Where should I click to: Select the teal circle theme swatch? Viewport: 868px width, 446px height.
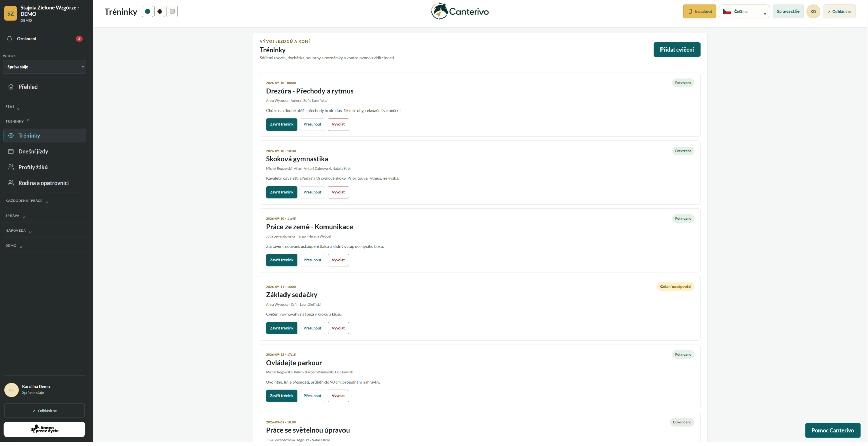[x=147, y=12]
